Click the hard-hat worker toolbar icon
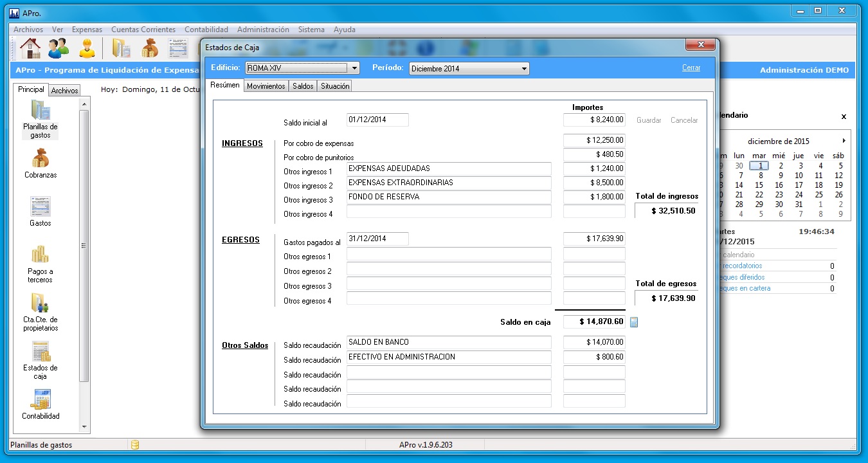Viewport: 868px width, 463px height. [x=87, y=48]
